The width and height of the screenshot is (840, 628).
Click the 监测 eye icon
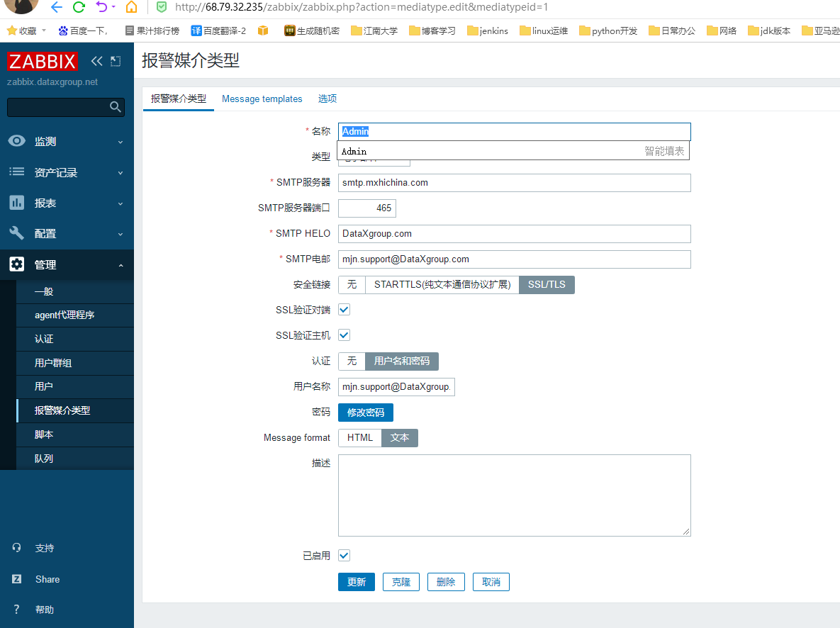point(16,141)
